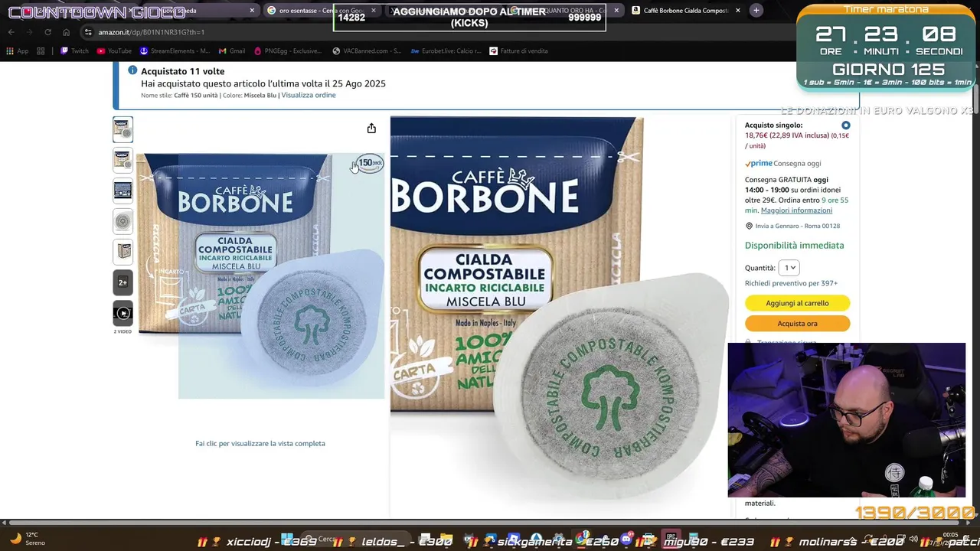Click Invia a Gennaro - Roma 00128
The image size is (980, 551).
click(797, 226)
